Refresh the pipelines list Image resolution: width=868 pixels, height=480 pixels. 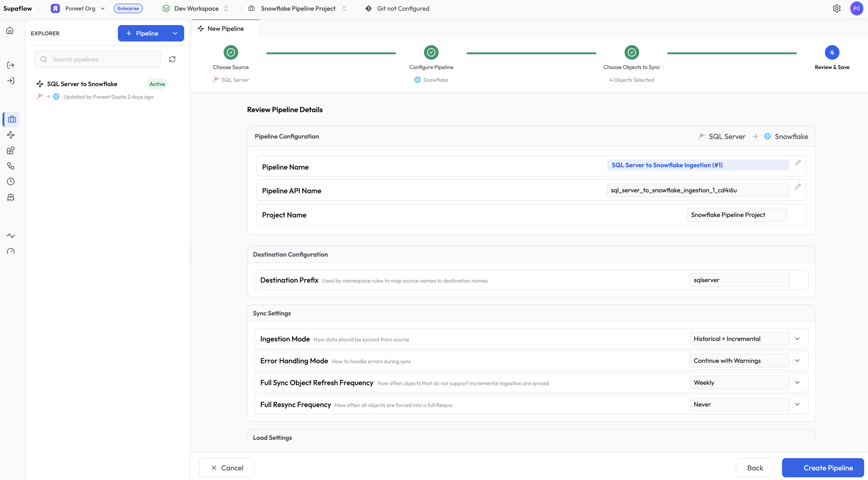(x=172, y=59)
